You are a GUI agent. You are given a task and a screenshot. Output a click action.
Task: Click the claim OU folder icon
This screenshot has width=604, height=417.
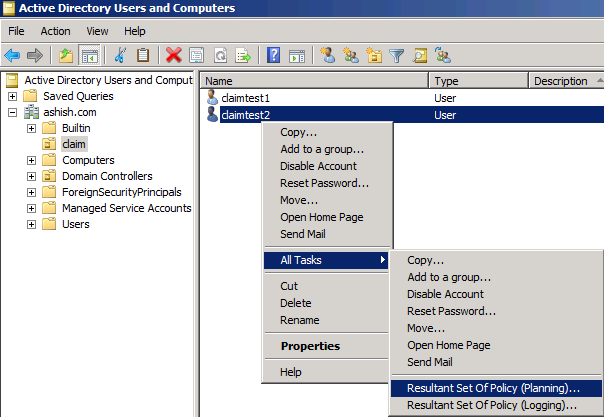[49, 144]
